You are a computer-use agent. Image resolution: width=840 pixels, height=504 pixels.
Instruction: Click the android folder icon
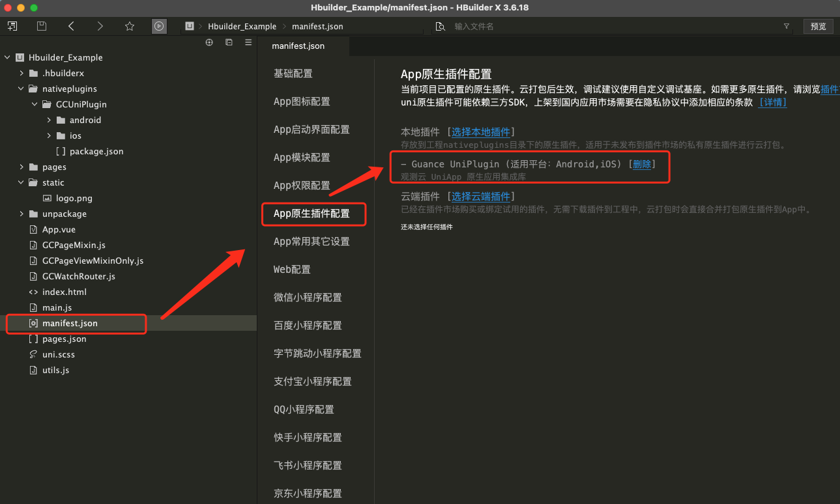[x=61, y=120]
